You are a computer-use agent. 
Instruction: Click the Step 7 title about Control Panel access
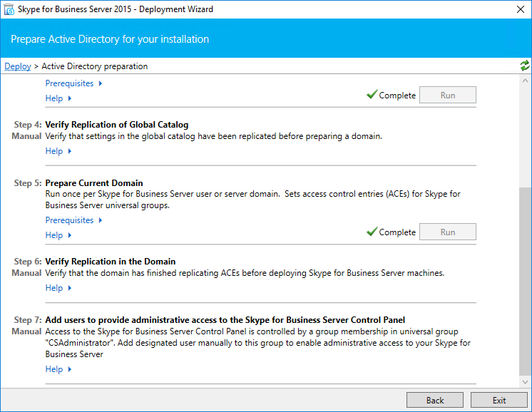coord(225,320)
